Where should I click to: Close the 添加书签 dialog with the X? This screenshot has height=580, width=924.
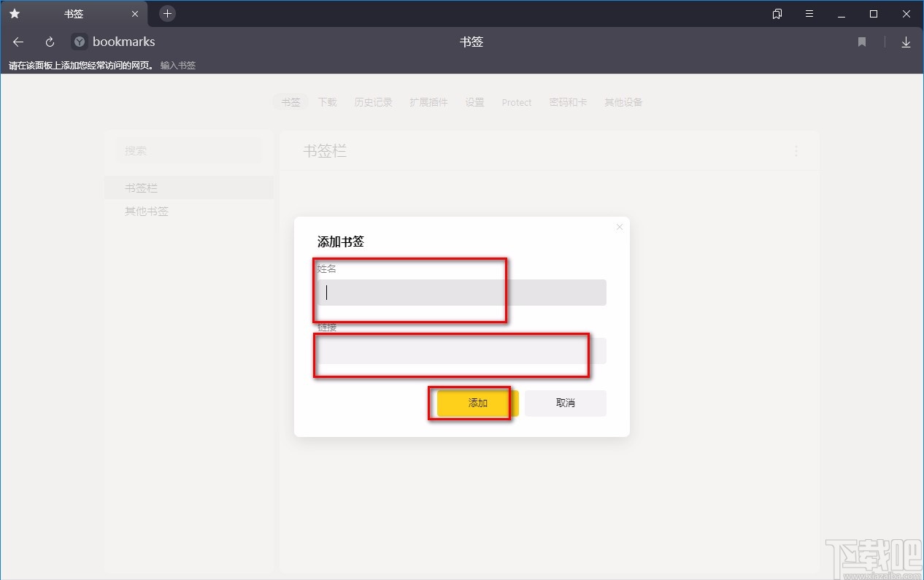click(619, 227)
